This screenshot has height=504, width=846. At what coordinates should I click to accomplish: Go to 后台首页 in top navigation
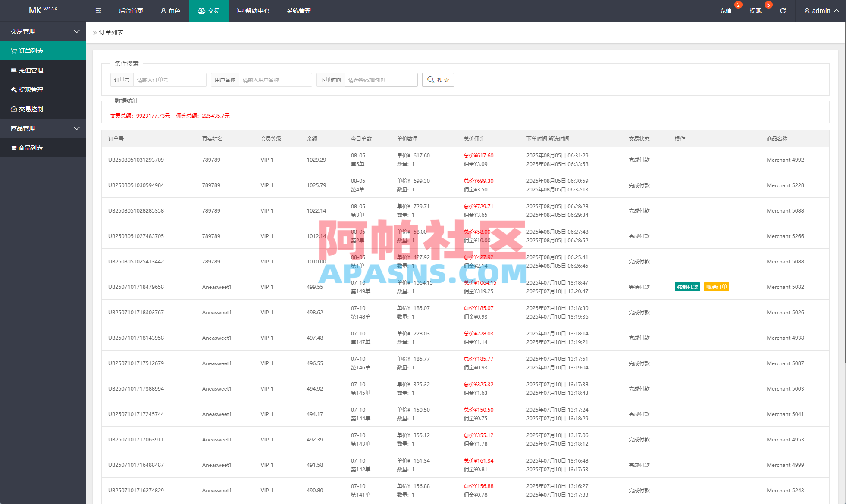[131, 10]
